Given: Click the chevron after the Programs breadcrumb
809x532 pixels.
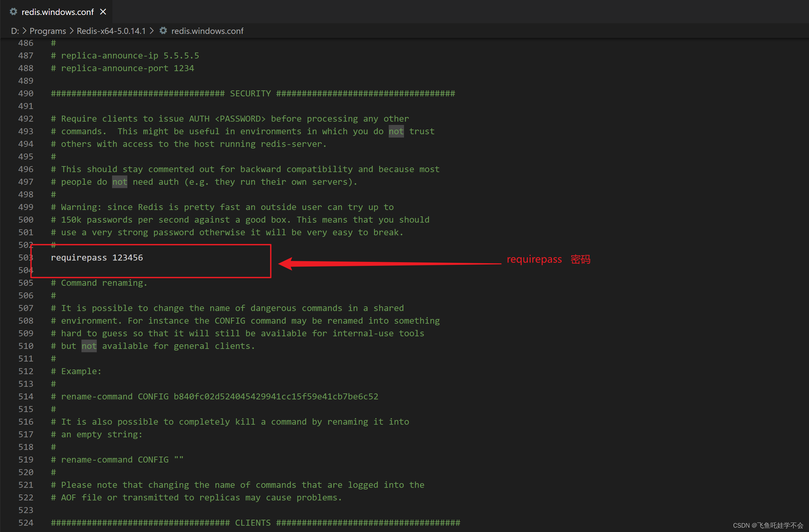Looking at the screenshot, I should point(71,31).
